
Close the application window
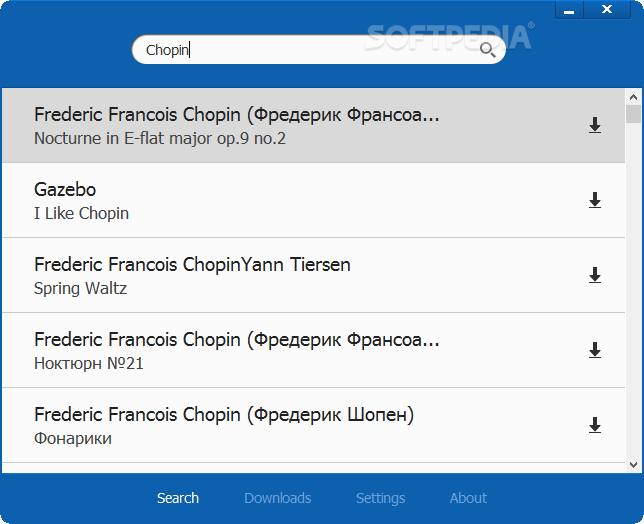(607, 10)
